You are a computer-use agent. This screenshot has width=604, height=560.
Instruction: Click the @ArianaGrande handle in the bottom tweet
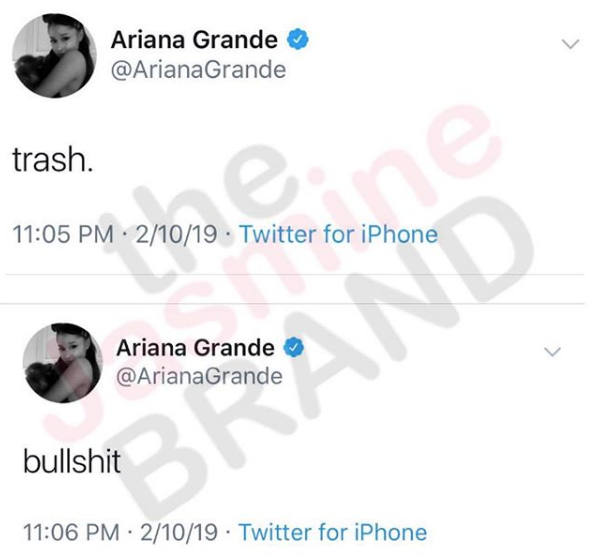coord(199,376)
